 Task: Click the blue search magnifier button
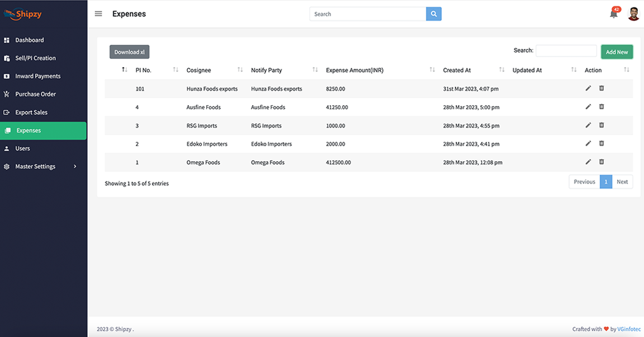[x=433, y=13]
